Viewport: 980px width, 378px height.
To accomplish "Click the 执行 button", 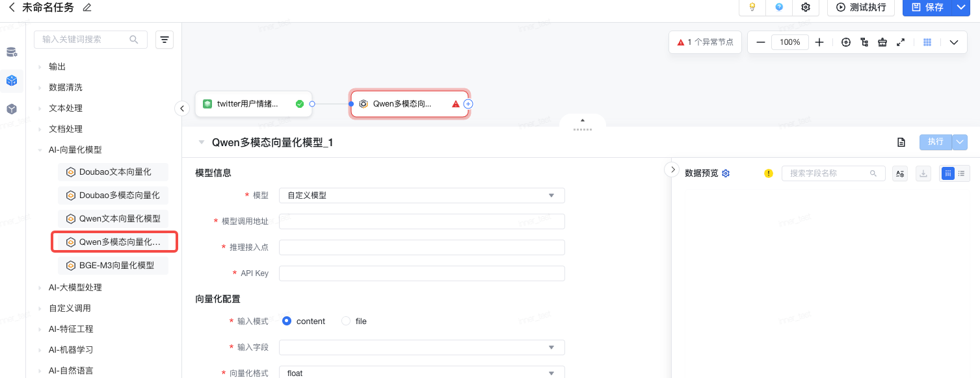I will click(x=936, y=142).
